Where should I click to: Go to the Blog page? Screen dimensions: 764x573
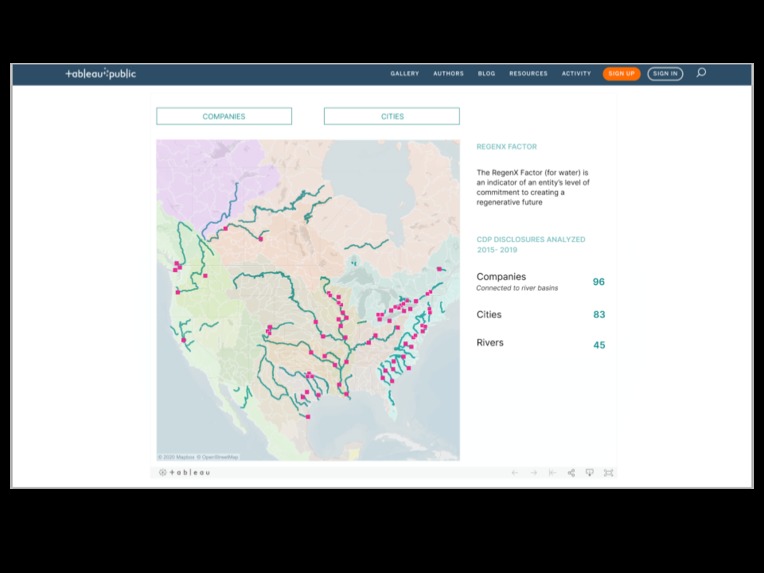click(486, 74)
